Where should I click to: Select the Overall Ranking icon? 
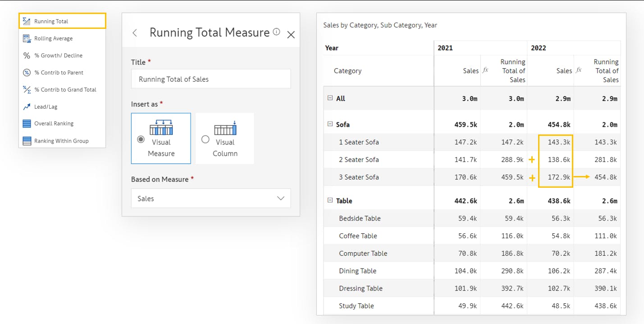tap(27, 124)
